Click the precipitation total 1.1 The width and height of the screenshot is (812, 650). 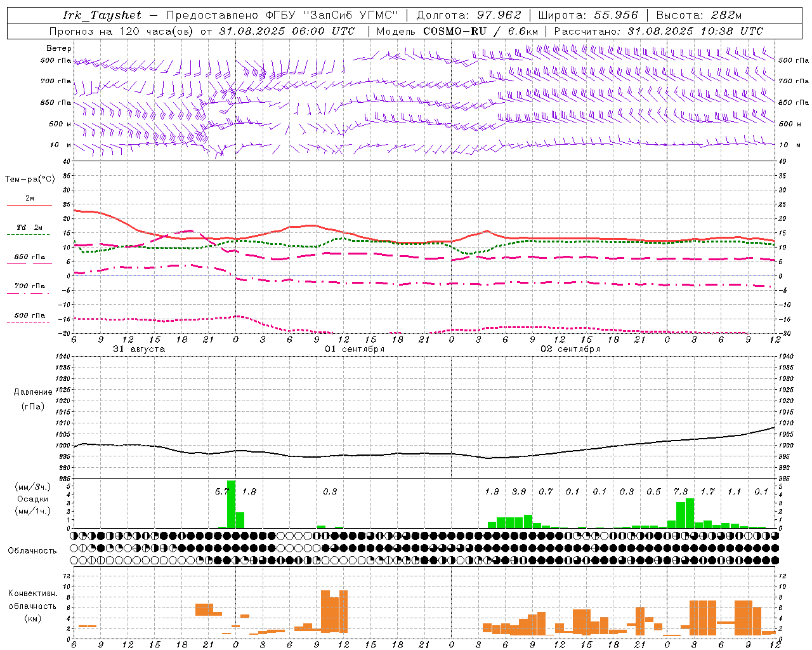734,491
